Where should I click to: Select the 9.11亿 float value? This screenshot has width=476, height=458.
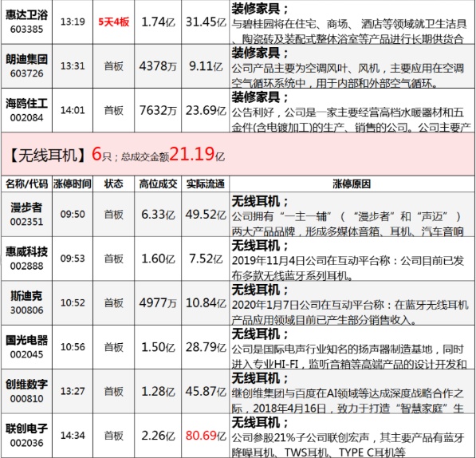[206, 66]
